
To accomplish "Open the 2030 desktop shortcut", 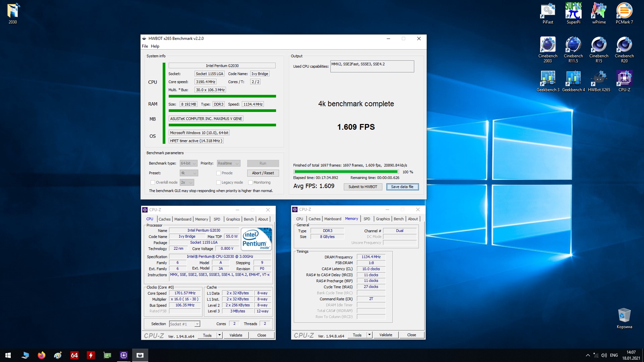I will pyautogui.click(x=13, y=13).
